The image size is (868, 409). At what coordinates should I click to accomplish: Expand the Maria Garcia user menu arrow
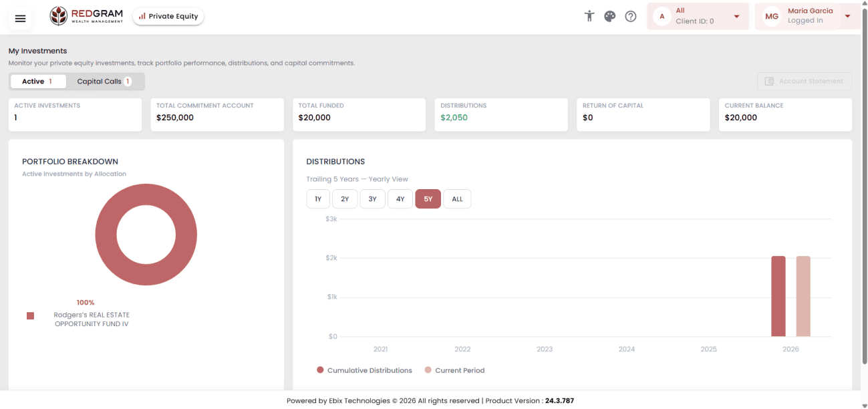(x=847, y=16)
